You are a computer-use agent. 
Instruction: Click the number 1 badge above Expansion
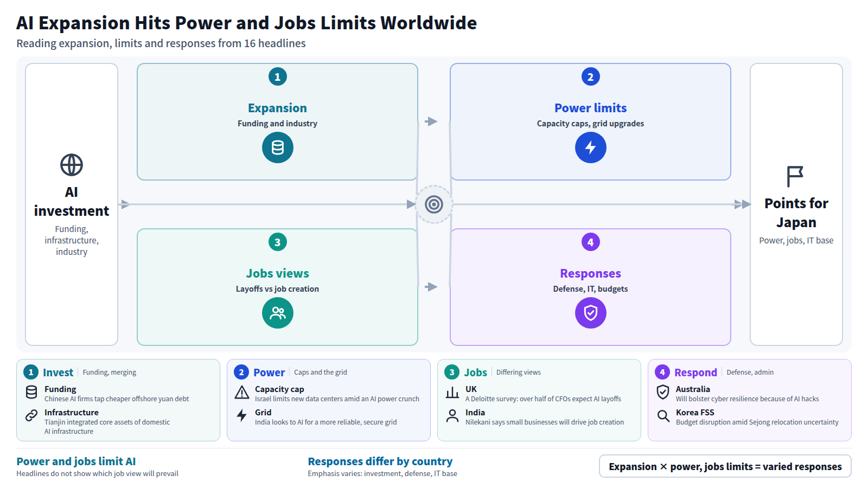(278, 76)
